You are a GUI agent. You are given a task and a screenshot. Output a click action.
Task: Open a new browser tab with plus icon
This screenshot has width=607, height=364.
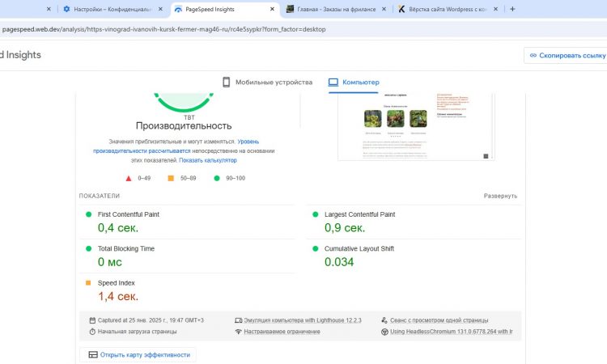point(512,9)
